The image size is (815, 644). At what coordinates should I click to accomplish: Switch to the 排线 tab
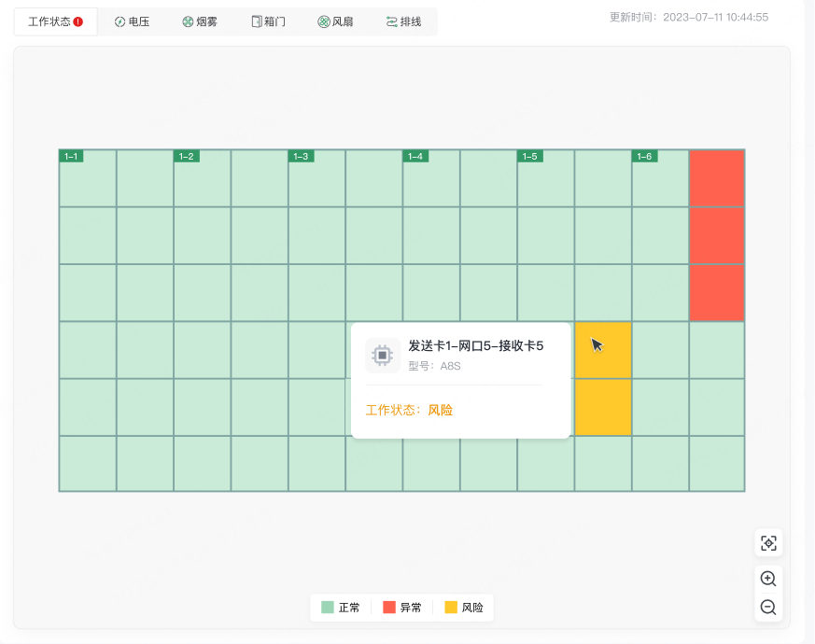click(x=403, y=21)
